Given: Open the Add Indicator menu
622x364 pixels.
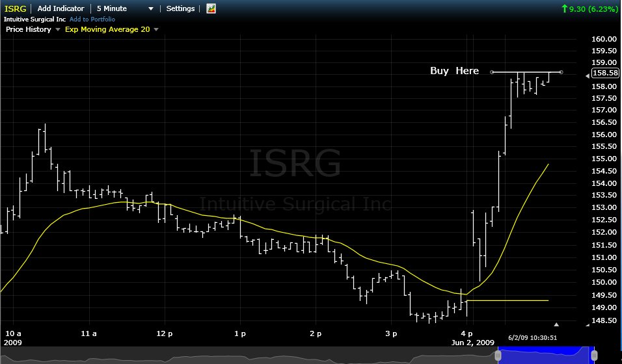Looking at the screenshot, I should tap(61, 8).
